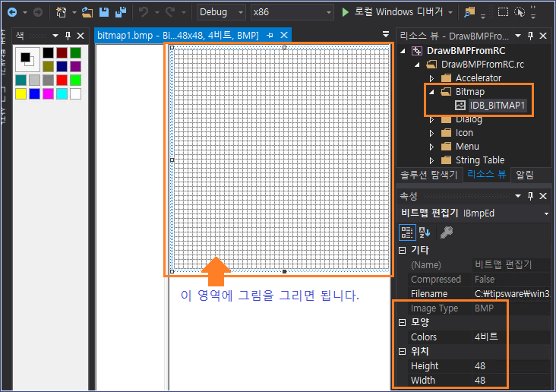Click the new project toolbar icon
Viewport: 556px width, 392px height.
click(x=61, y=12)
